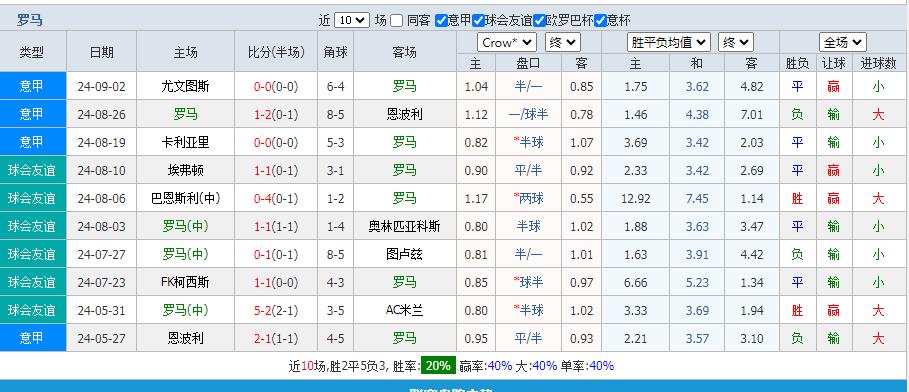Click the 类型 column header

click(x=32, y=52)
